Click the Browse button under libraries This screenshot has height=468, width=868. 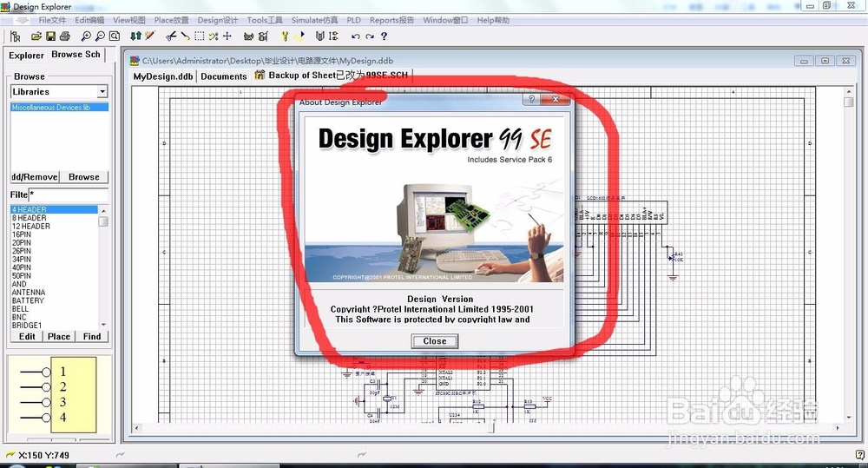pyautogui.click(x=84, y=177)
